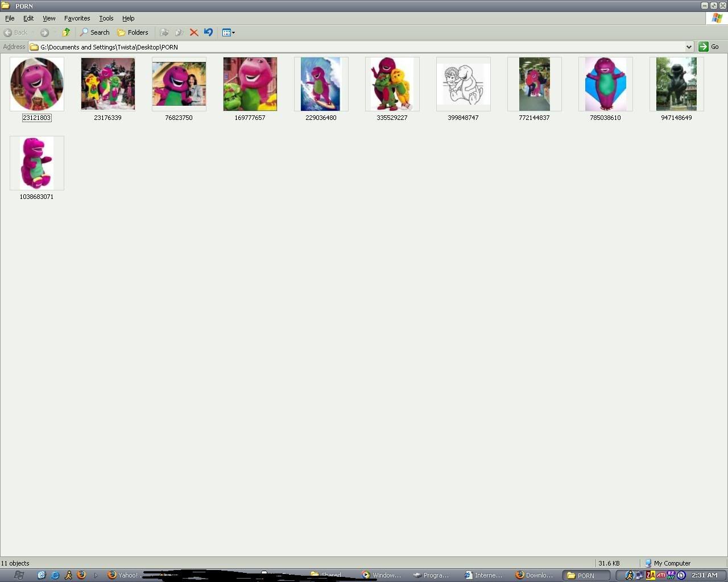Open the Favorites menu
728x582 pixels.
tap(77, 18)
